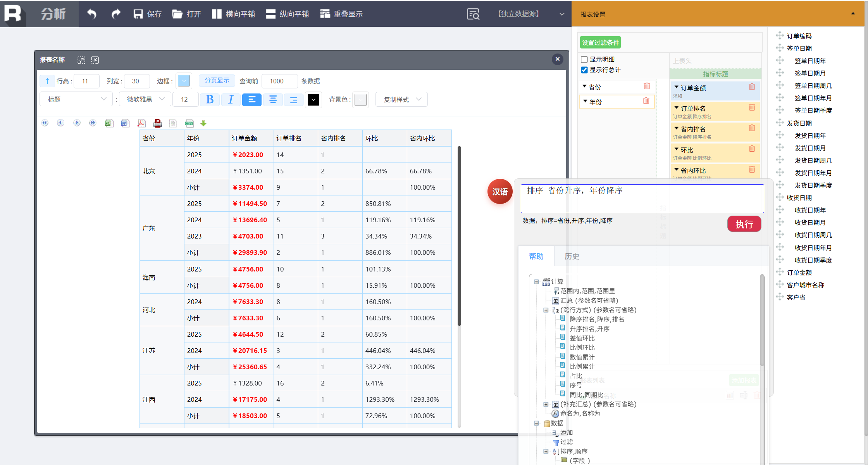Enable the 显示明细 checkbox
The image size is (868, 465).
[x=584, y=59]
